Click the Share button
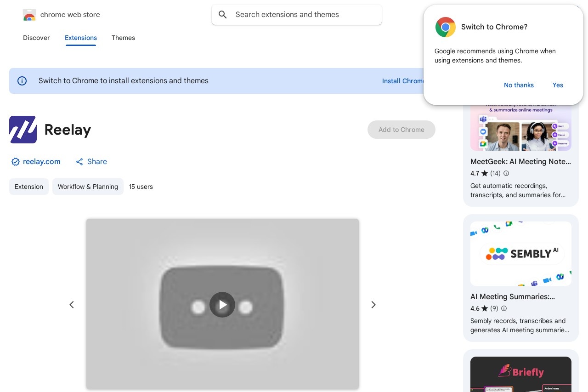 (91, 162)
